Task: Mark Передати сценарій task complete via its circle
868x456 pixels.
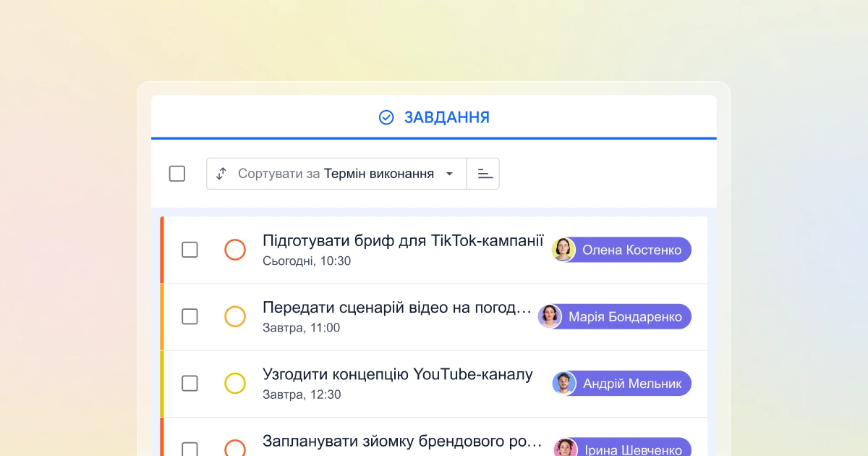Action: click(x=235, y=316)
